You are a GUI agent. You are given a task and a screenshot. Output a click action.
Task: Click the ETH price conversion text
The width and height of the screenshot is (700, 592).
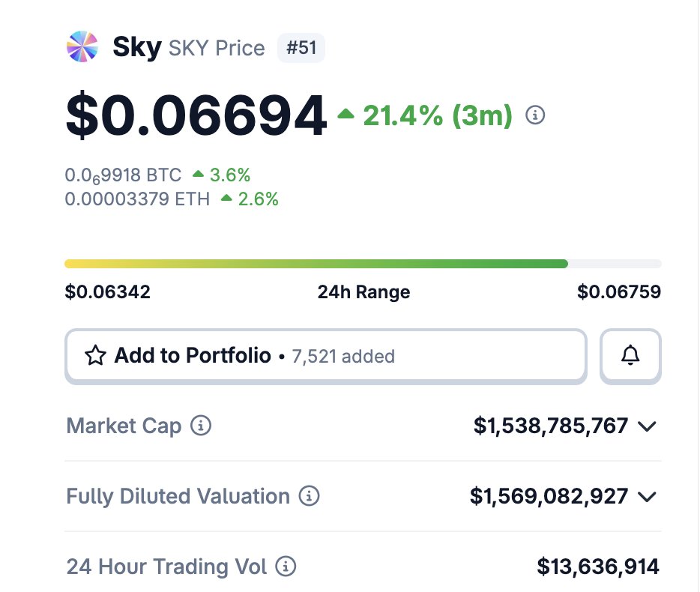tap(138, 199)
